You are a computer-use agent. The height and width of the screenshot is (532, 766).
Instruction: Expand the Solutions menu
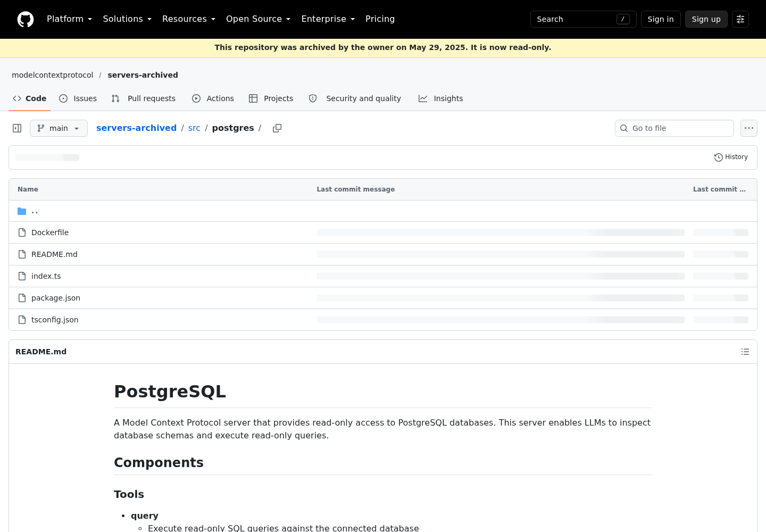[x=127, y=19]
